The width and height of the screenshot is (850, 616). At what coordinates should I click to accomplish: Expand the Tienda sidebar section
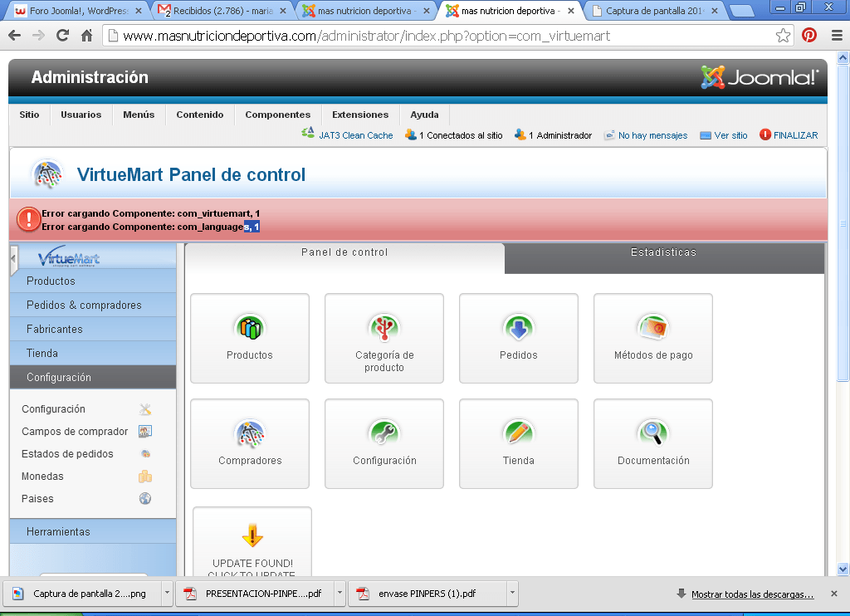pyautogui.click(x=93, y=353)
